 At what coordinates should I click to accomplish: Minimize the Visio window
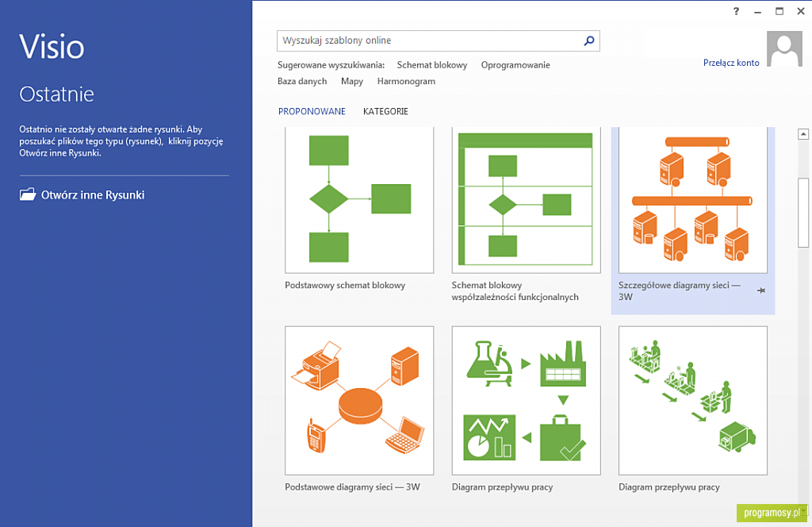[757, 11]
